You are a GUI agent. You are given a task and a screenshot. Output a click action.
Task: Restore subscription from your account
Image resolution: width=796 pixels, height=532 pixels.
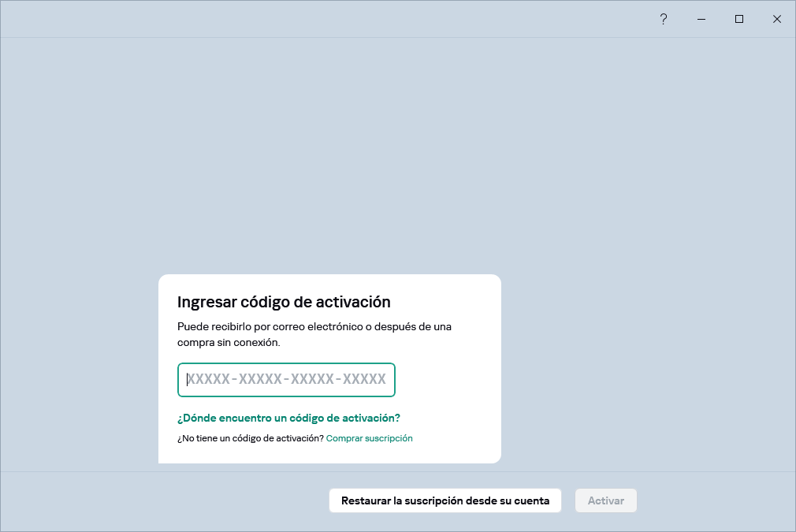click(444, 500)
